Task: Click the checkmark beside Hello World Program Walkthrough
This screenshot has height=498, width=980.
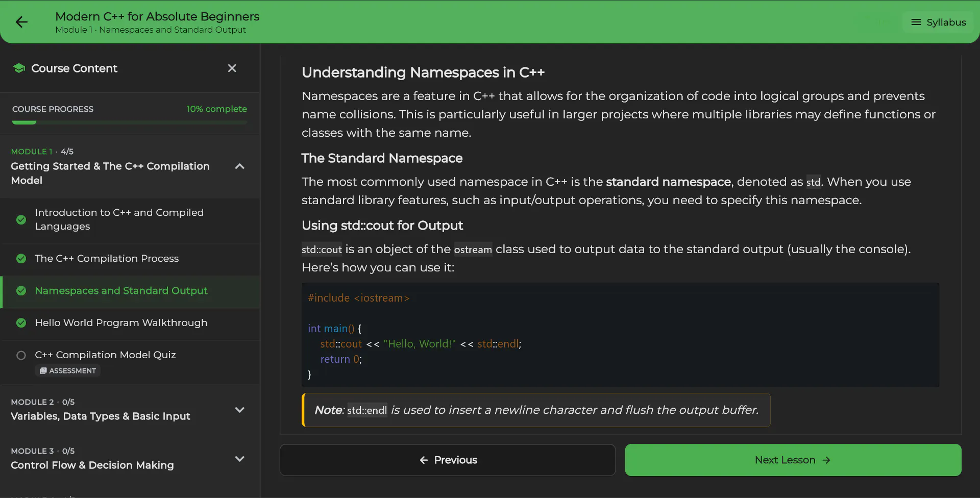Action: (x=21, y=323)
